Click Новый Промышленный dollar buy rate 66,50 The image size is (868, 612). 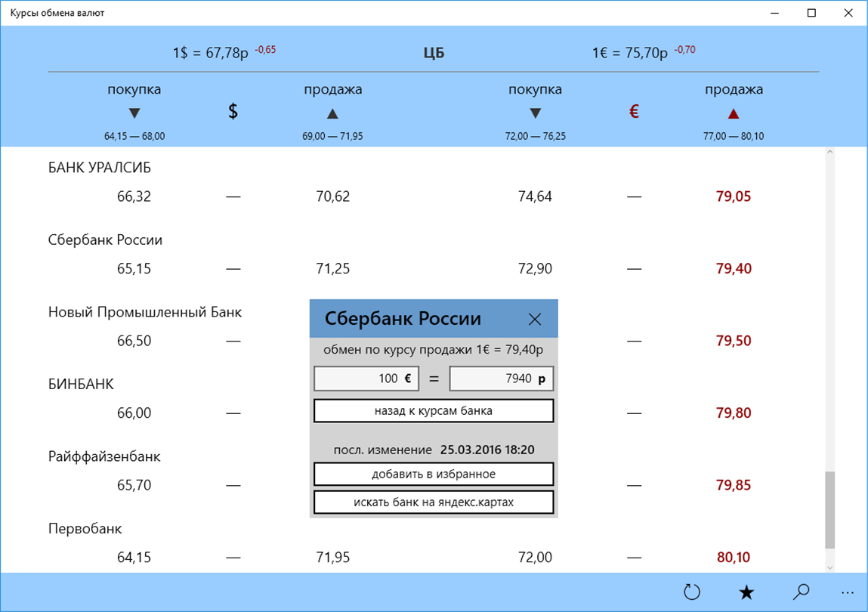(134, 341)
